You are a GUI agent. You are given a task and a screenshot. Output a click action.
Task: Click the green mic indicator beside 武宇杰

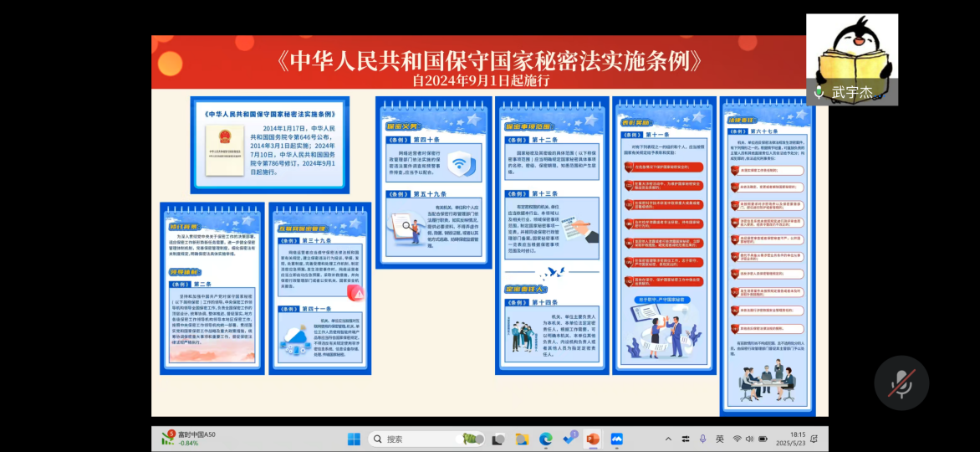pos(819,92)
